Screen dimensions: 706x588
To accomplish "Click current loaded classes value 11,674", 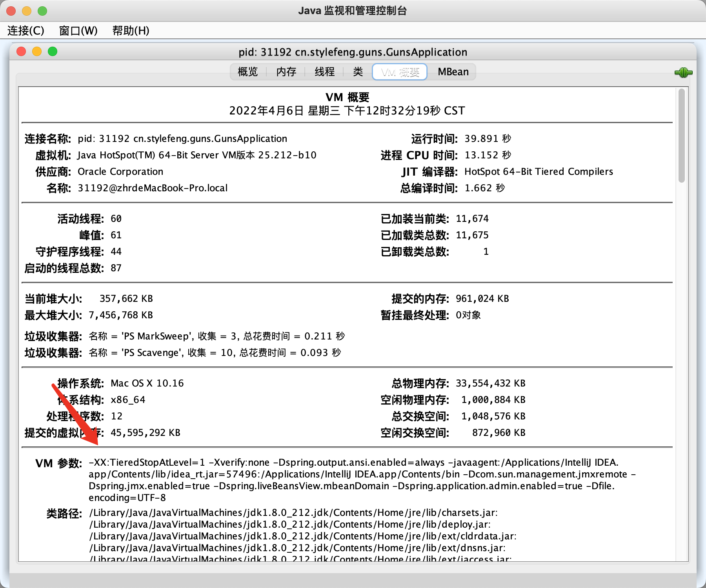I will [472, 219].
